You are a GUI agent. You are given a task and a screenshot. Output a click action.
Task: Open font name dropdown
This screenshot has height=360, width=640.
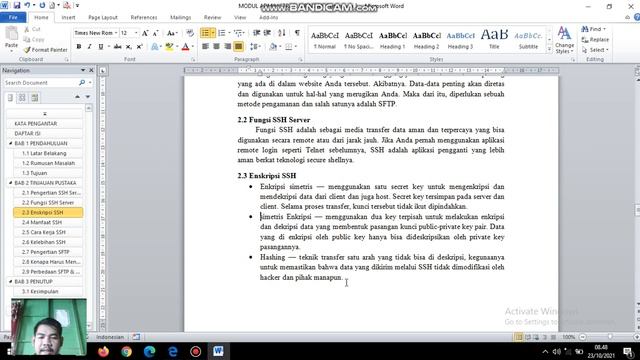point(116,33)
